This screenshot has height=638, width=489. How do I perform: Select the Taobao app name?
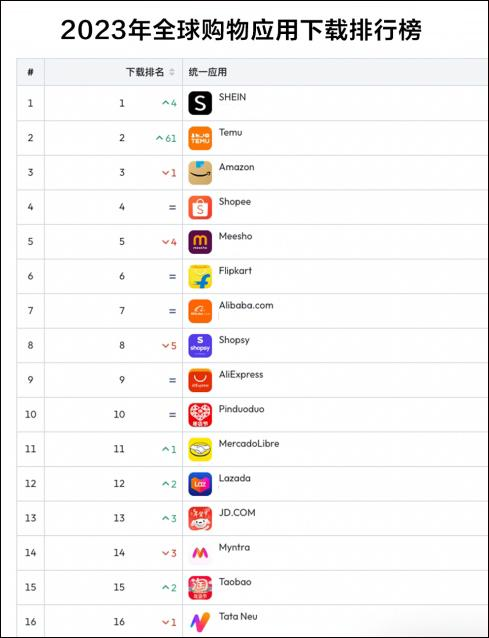click(235, 582)
